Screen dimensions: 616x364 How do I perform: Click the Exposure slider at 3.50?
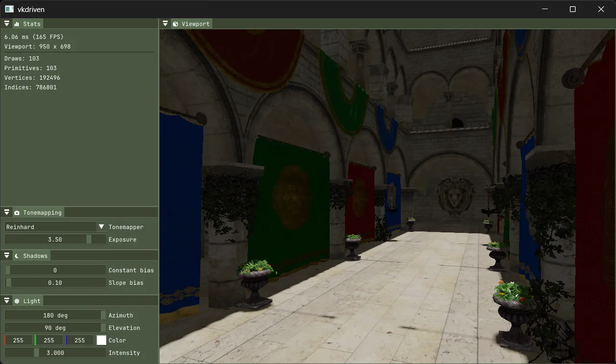(55, 239)
